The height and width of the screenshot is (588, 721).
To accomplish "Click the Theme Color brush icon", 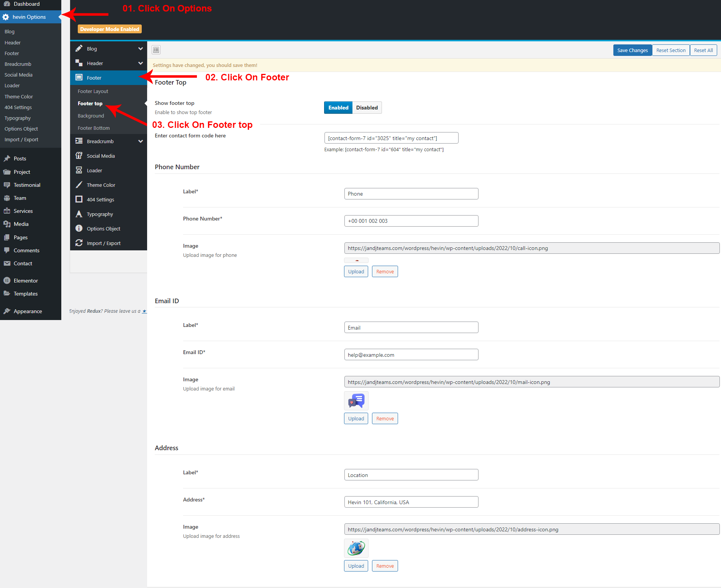I will (79, 185).
